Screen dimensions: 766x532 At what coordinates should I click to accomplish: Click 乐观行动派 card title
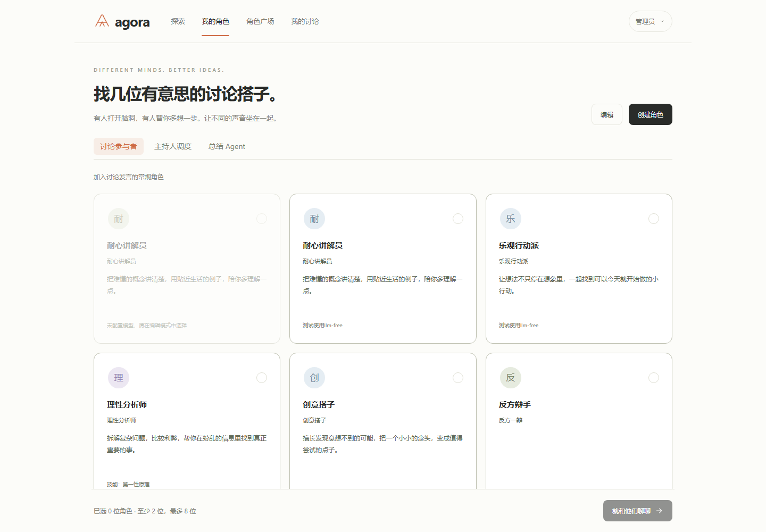click(x=519, y=245)
